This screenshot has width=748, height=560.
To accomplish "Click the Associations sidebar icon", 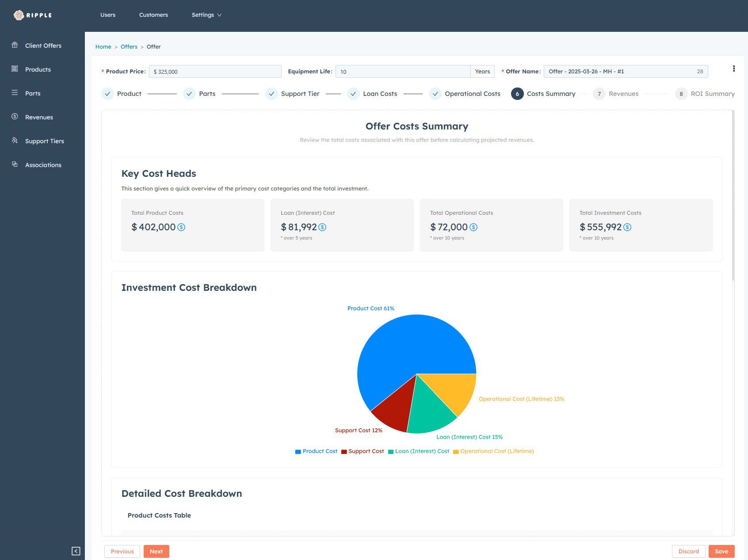I will [x=15, y=164].
